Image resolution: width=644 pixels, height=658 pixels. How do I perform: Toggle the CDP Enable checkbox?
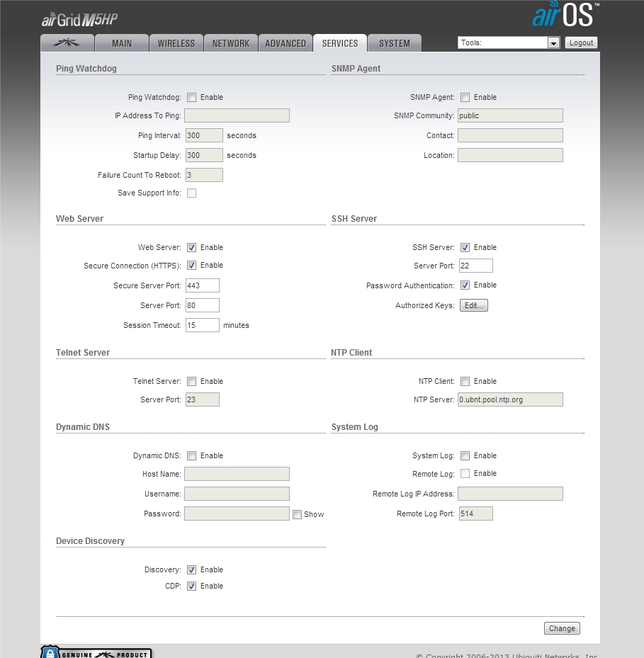191,586
